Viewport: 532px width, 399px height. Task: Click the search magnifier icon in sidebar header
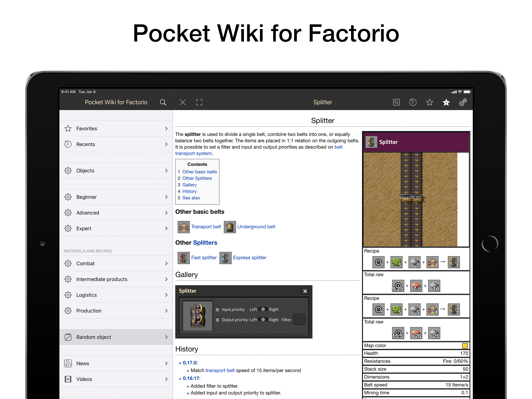click(163, 102)
